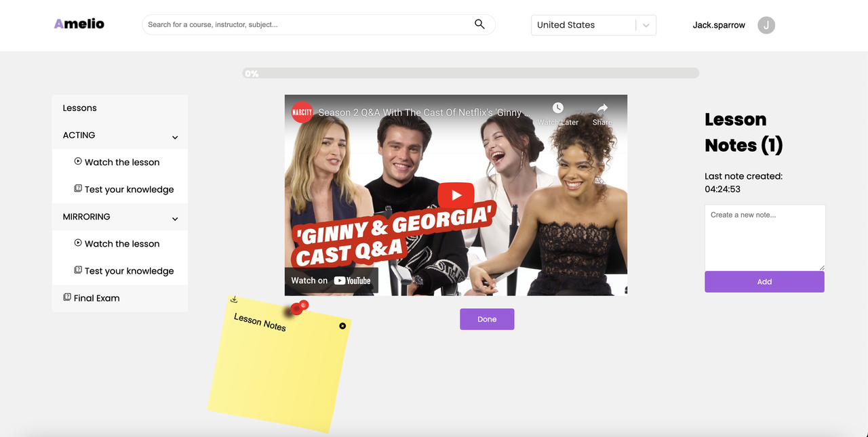868x437 pixels.
Task: Click the 0% lesson progress bar
Action: 471,73
